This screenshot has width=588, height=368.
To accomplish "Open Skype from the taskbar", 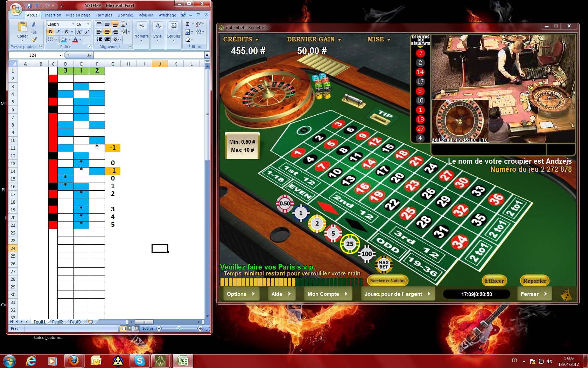I will (139, 361).
